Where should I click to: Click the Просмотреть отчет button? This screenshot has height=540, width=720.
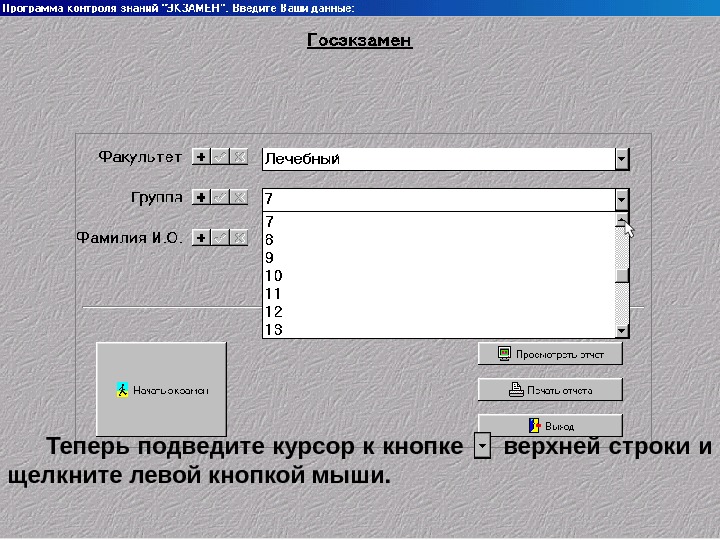(x=550, y=354)
